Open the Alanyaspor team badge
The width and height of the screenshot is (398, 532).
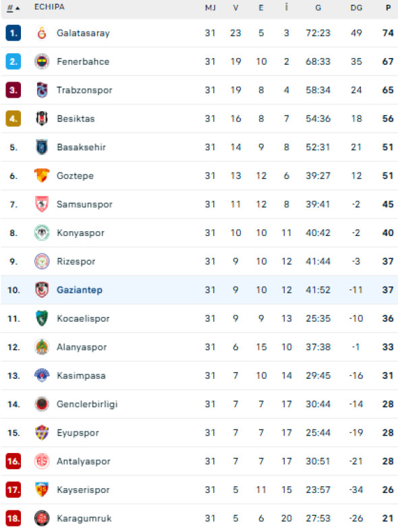[42, 347]
